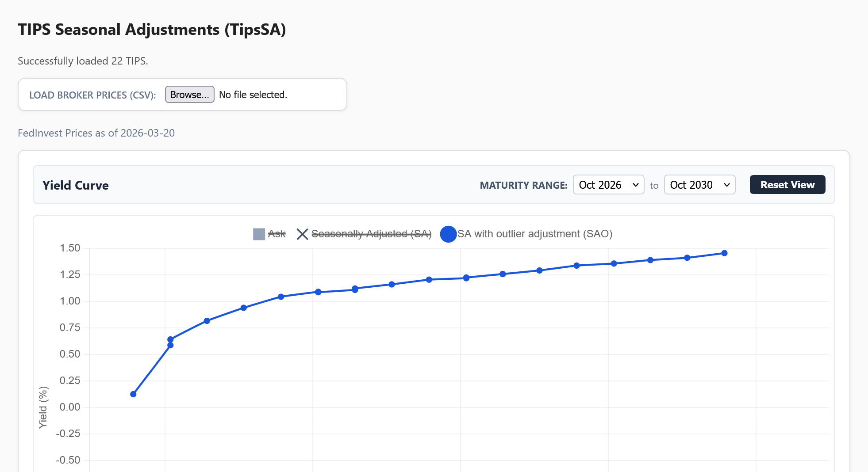Click the chevron arrow of the Oct 2030 dropdown
868x472 pixels.
[726, 185]
